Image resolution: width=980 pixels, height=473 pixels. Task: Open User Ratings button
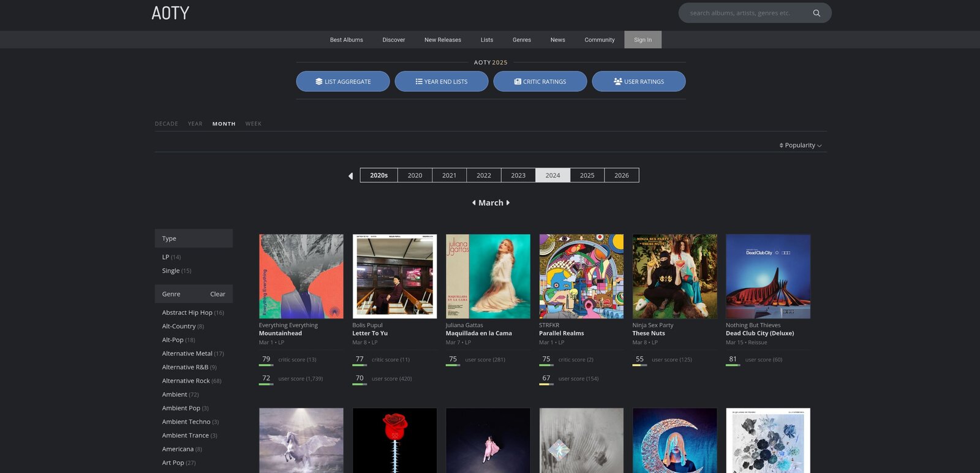click(x=638, y=81)
